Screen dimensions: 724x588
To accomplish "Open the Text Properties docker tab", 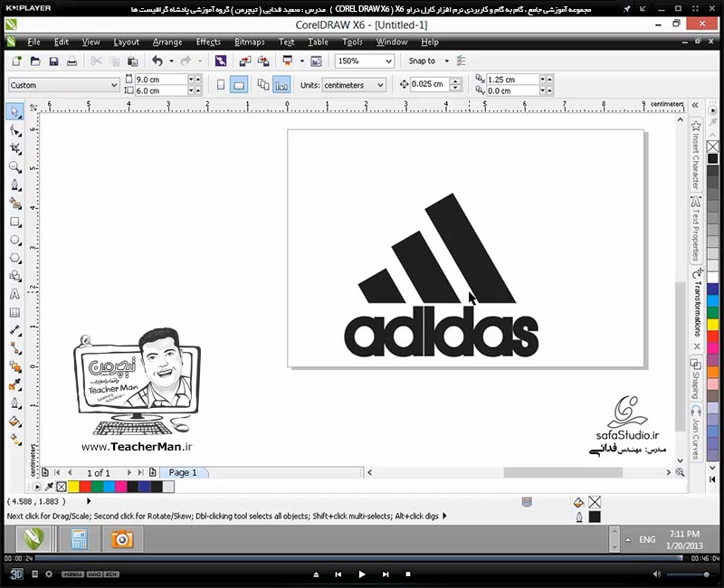I will pyautogui.click(x=696, y=228).
